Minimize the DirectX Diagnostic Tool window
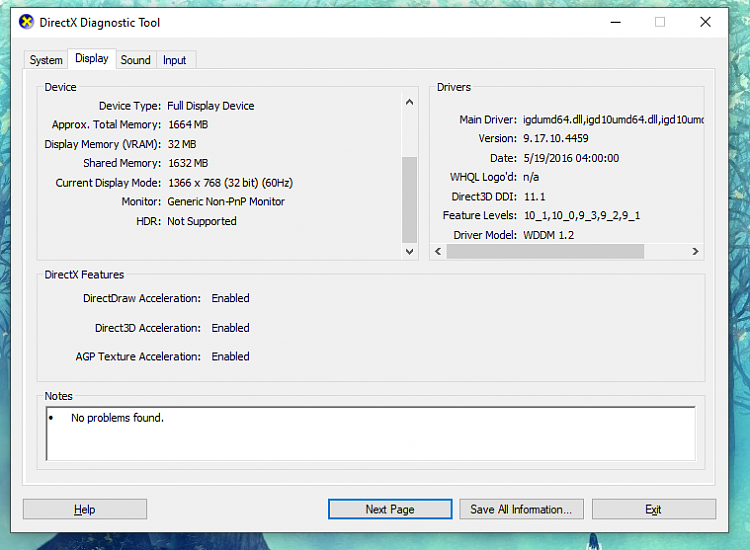 coord(616,22)
